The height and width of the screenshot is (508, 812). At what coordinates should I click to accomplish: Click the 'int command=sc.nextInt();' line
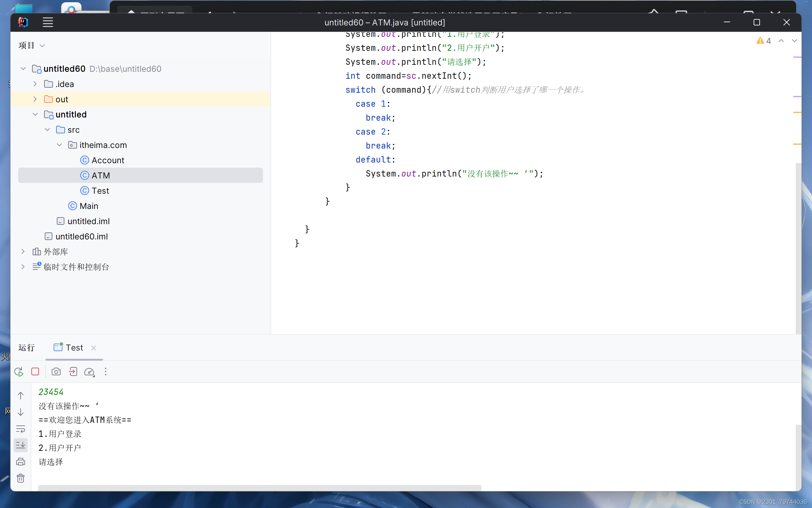tap(408, 76)
